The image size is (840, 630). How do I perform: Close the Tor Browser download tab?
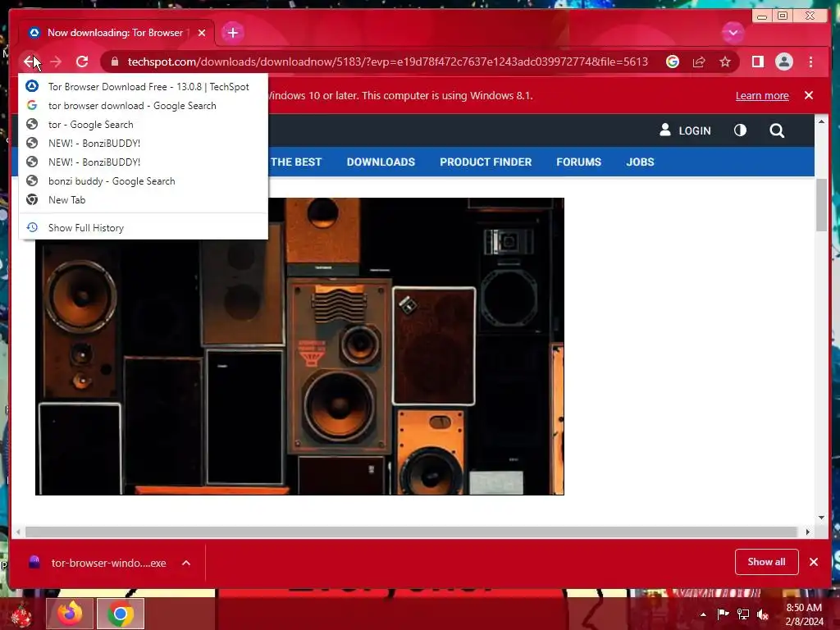click(x=202, y=33)
